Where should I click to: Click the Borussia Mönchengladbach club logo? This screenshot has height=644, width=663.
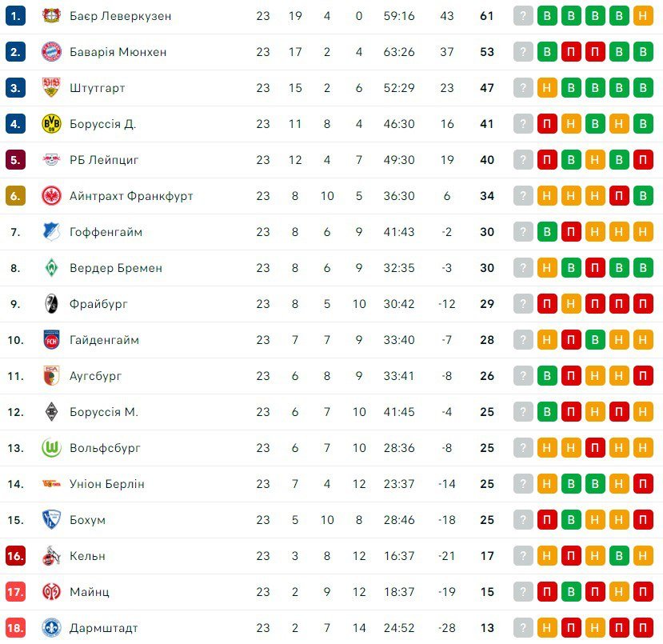(x=51, y=412)
